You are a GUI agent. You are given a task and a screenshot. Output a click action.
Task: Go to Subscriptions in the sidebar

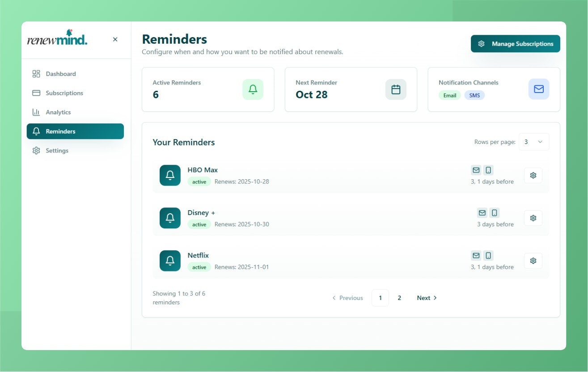pyautogui.click(x=75, y=93)
